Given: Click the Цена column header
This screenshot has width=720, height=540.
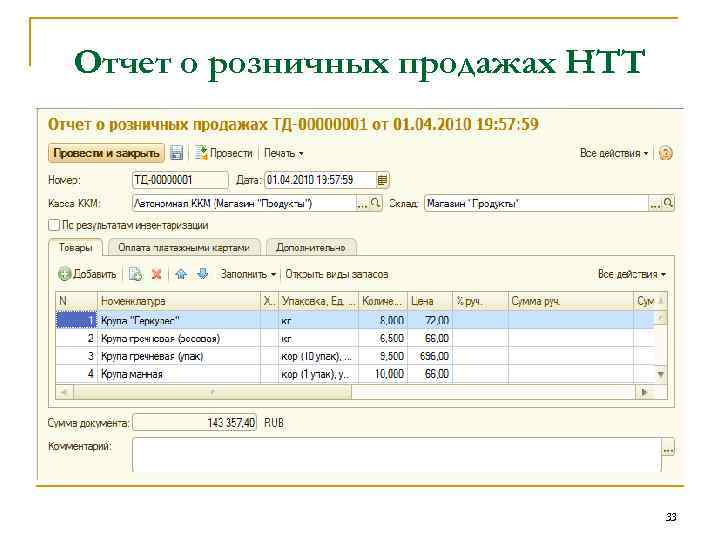Looking at the screenshot, I should (430, 301).
